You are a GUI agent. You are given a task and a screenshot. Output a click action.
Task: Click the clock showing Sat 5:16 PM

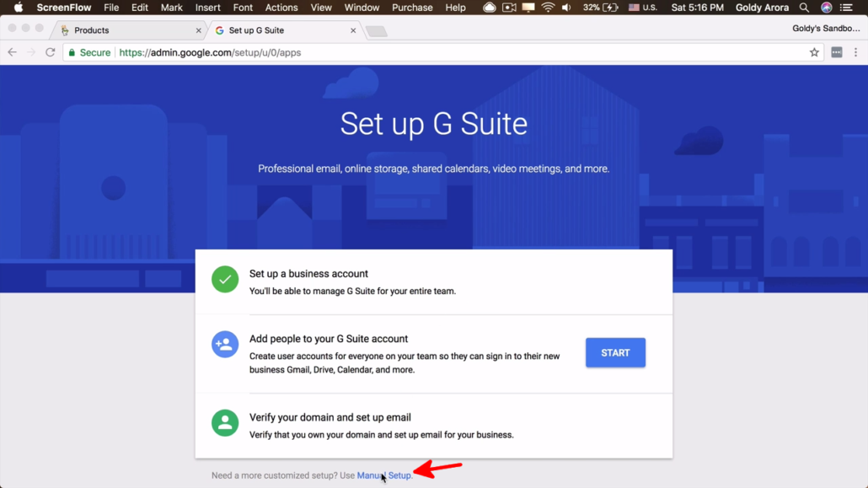[x=698, y=8]
